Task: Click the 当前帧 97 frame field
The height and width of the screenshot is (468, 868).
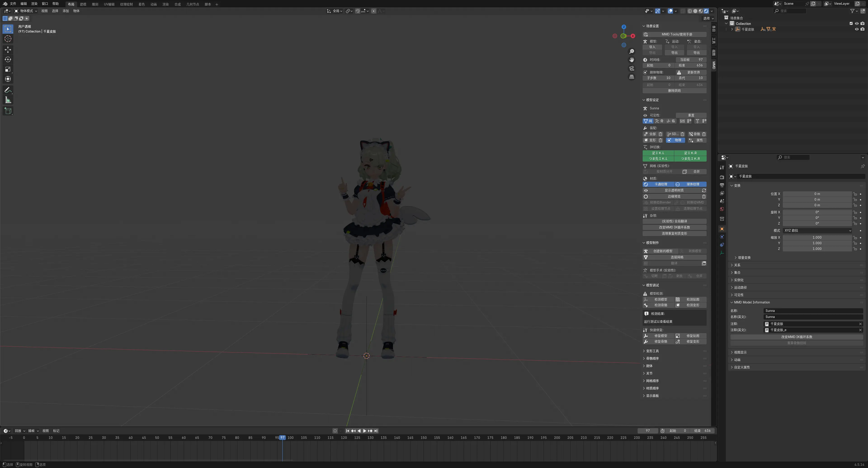Action: (x=691, y=60)
